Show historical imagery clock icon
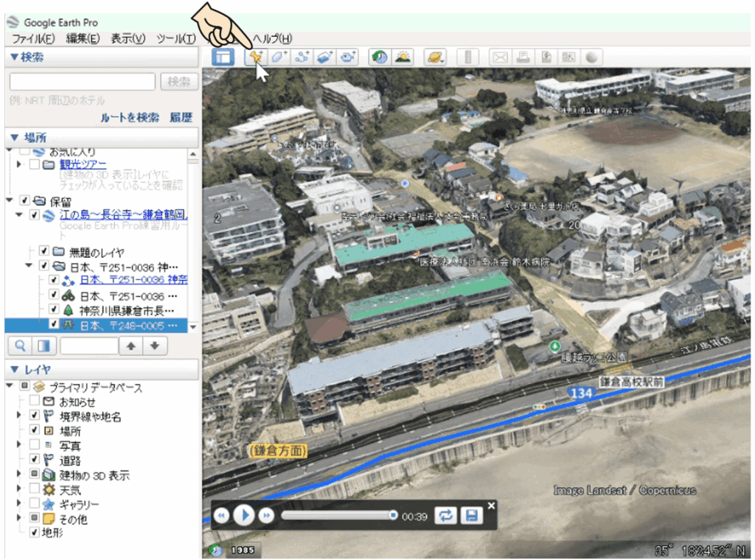The width and height of the screenshot is (755, 560). pyautogui.click(x=380, y=57)
